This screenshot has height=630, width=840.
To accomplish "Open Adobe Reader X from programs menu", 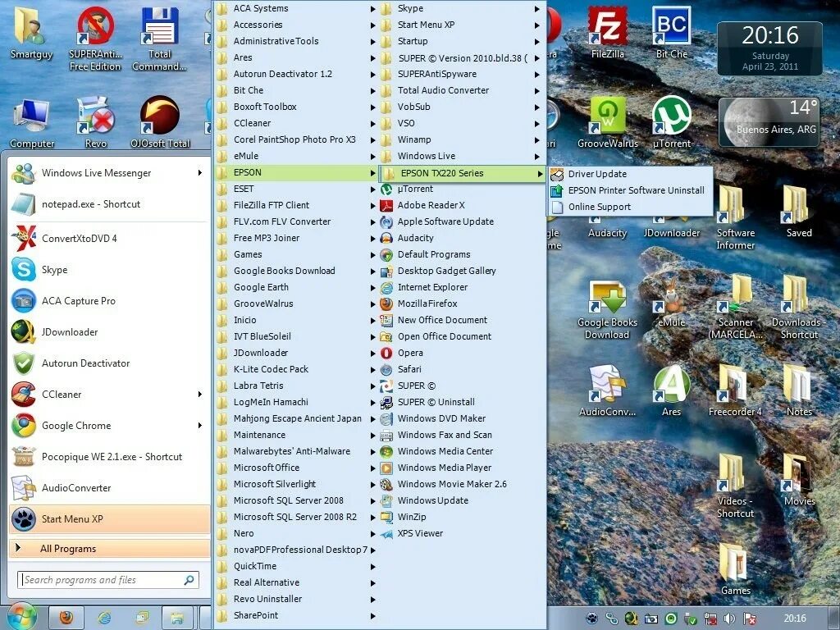I will pyautogui.click(x=461, y=205).
